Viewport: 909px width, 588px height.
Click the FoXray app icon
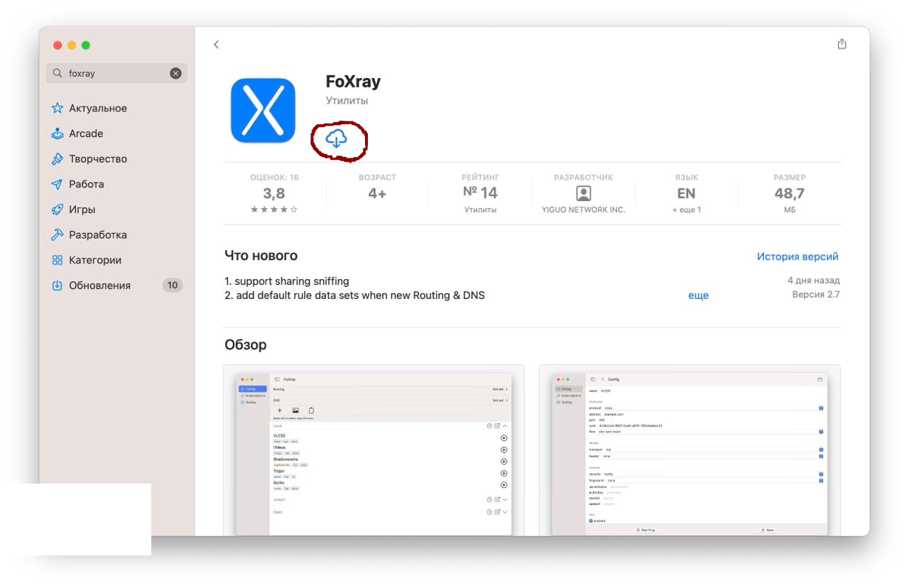263,110
